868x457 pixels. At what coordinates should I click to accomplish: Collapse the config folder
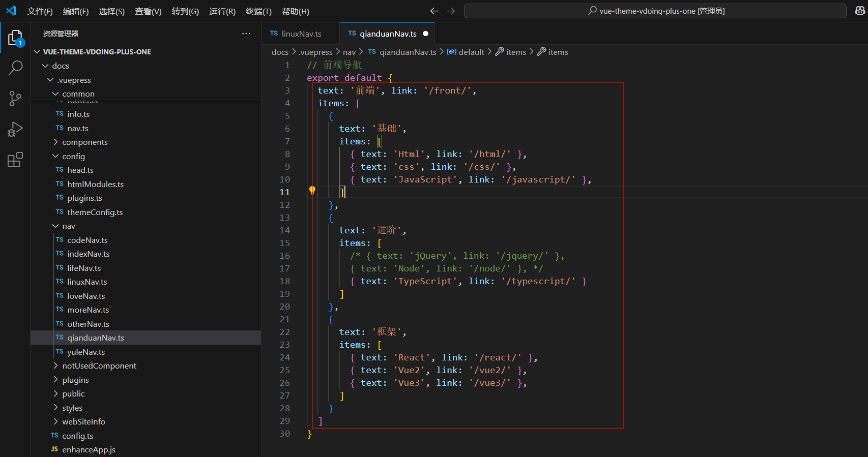tap(146, 156)
